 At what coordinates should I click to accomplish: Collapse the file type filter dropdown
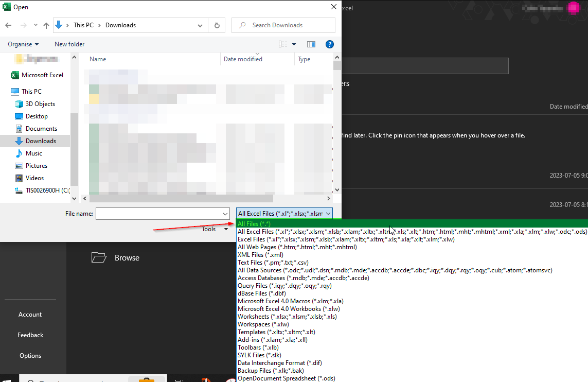tap(328, 214)
